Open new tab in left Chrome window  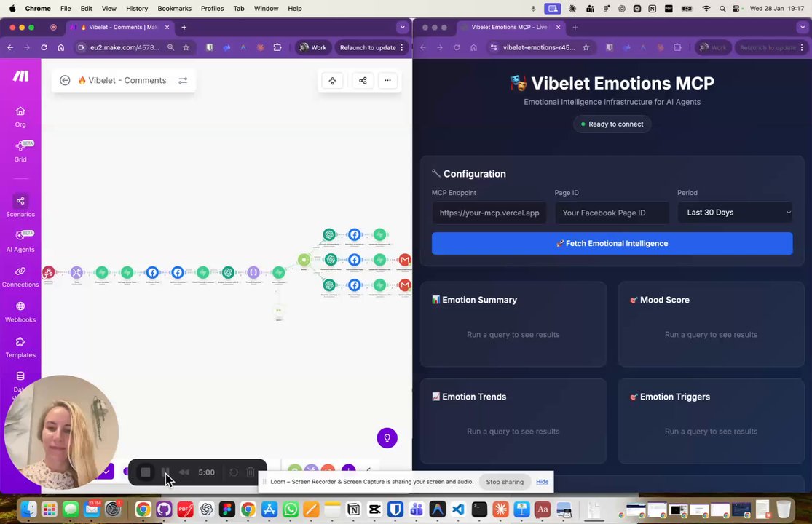pyautogui.click(x=184, y=28)
